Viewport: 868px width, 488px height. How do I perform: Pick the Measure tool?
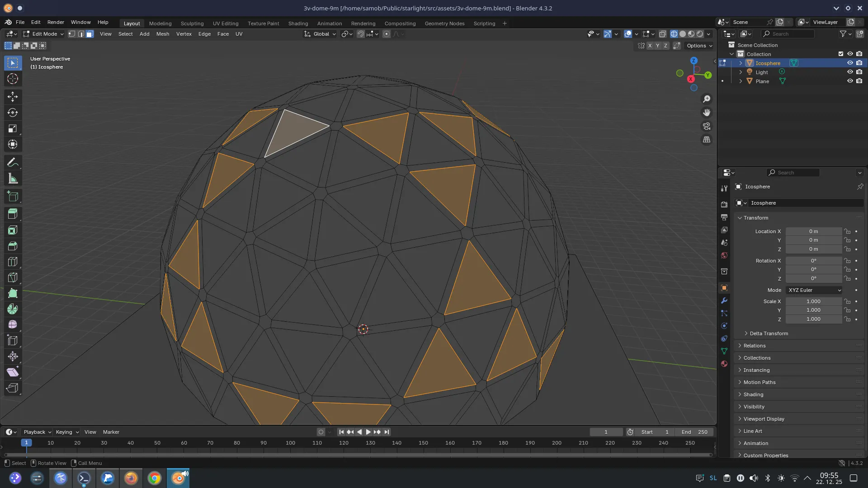point(13,178)
